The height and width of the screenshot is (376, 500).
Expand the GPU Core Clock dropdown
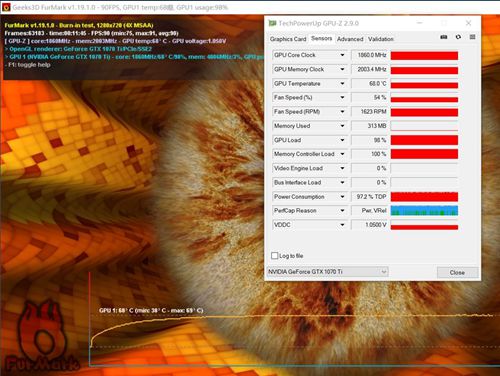(x=342, y=55)
